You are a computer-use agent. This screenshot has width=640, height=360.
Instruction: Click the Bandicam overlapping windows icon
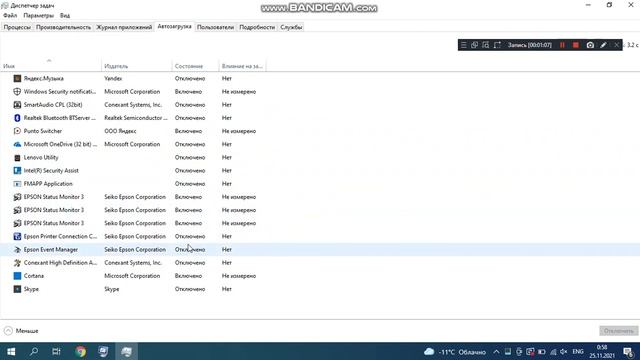[474, 45]
